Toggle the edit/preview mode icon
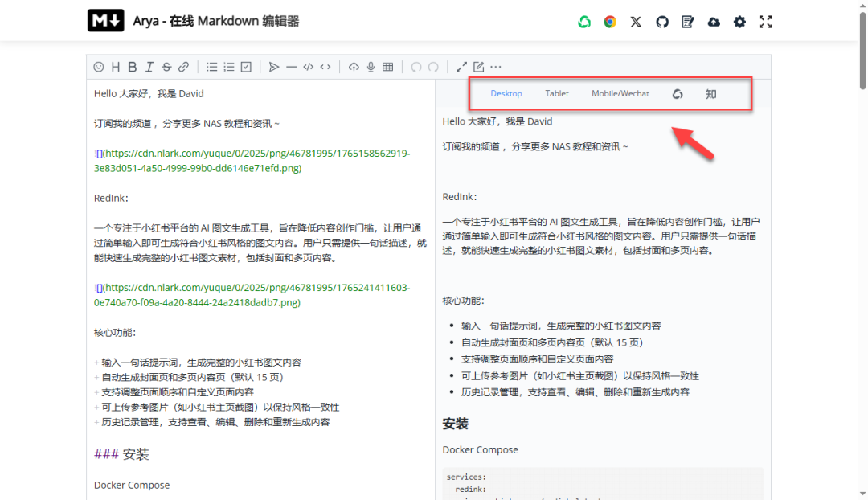Image resolution: width=868 pixels, height=500 pixels. point(479,67)
